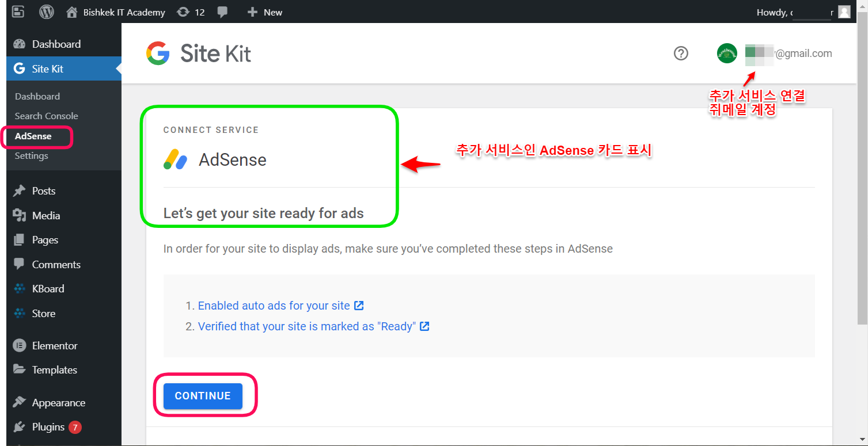This screenshot has height=446, width=868.
Task: Open the Site Kit Settings submenu item
Action: pyautogui.click(x=32, y=156)
